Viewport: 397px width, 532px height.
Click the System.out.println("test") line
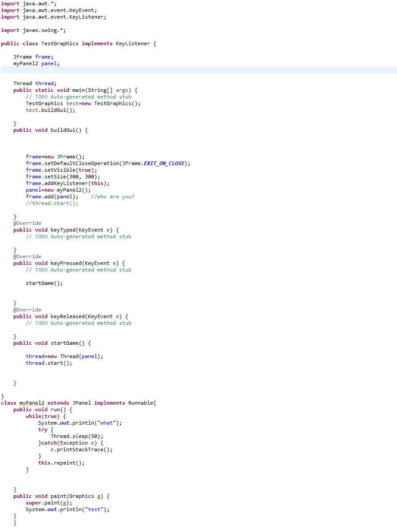click(67, 509)
